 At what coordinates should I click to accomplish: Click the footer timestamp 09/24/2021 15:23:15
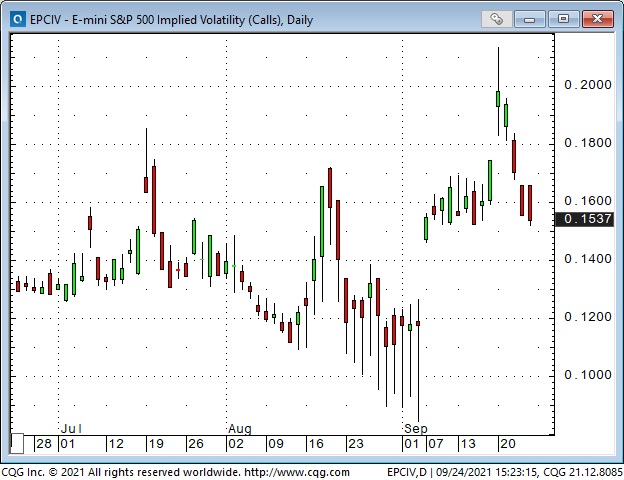click(486, 472)
